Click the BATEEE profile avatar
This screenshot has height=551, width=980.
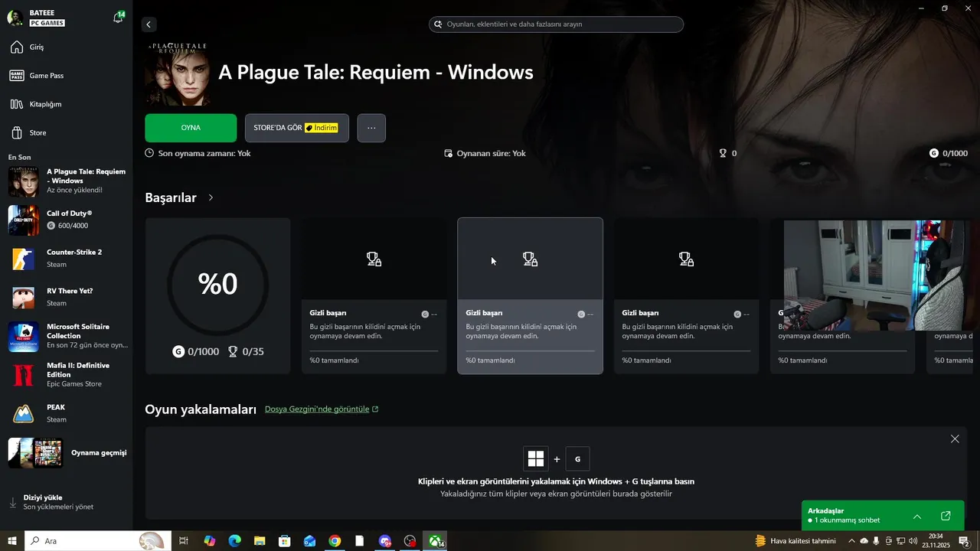(15, 18)
